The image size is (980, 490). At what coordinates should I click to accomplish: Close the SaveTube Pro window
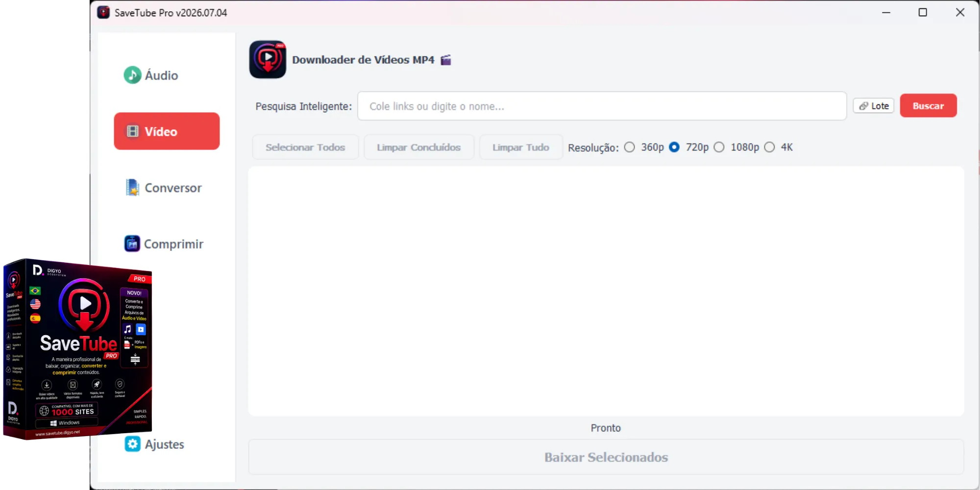pos(960,12)
